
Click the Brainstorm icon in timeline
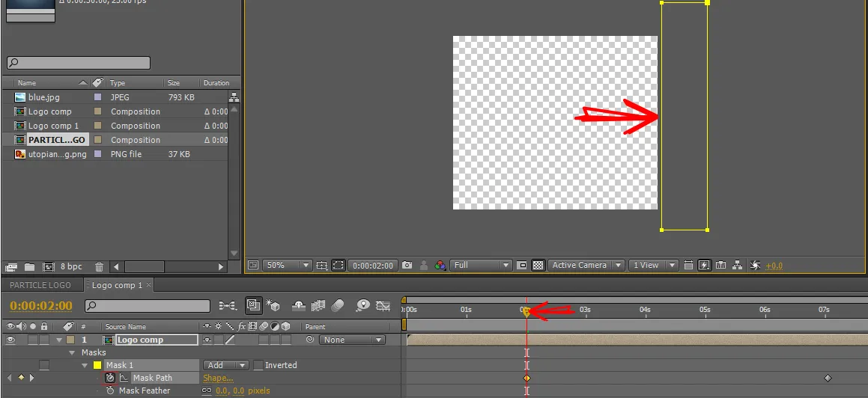[x=362, y=305]
